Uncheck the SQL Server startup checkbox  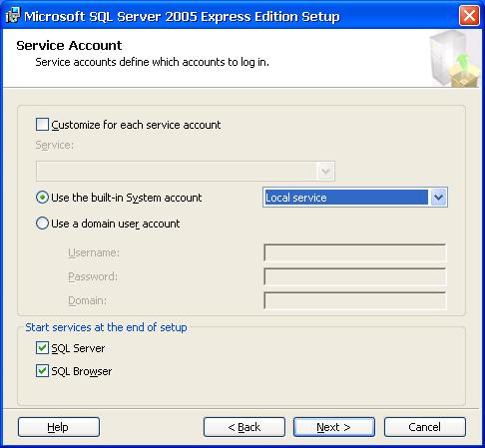pyautogui.click(x=42, y=348)
